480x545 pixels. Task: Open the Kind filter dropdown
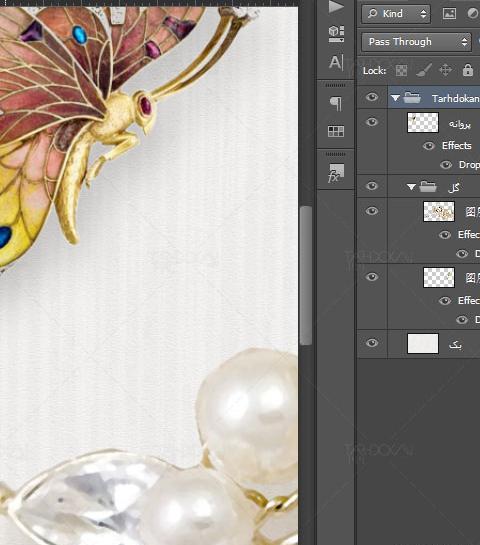396,14
